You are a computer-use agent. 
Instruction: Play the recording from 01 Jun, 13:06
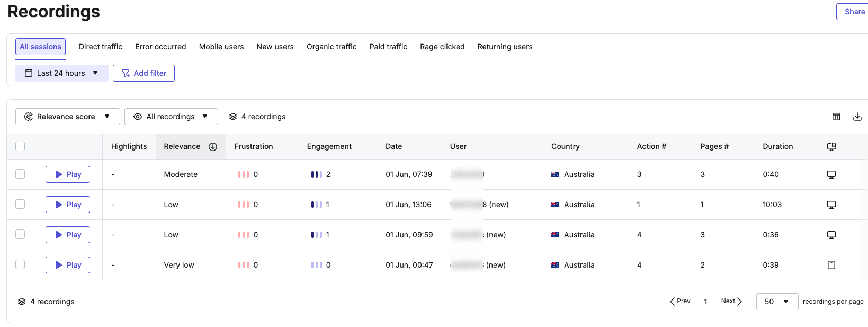(x=68, y=205)
